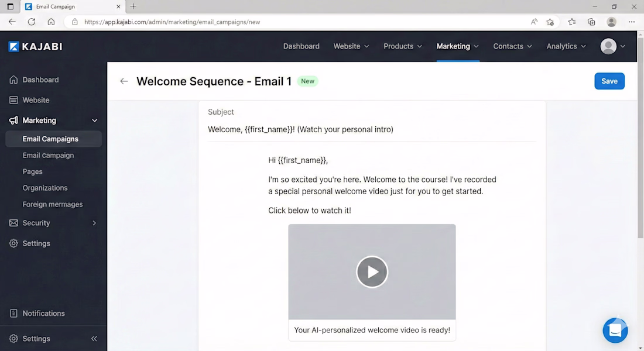Image resolution: width=644 pixels, height=351 pixels.
Task: Open the chat support bubble
Action: click(x=615, y=330)
